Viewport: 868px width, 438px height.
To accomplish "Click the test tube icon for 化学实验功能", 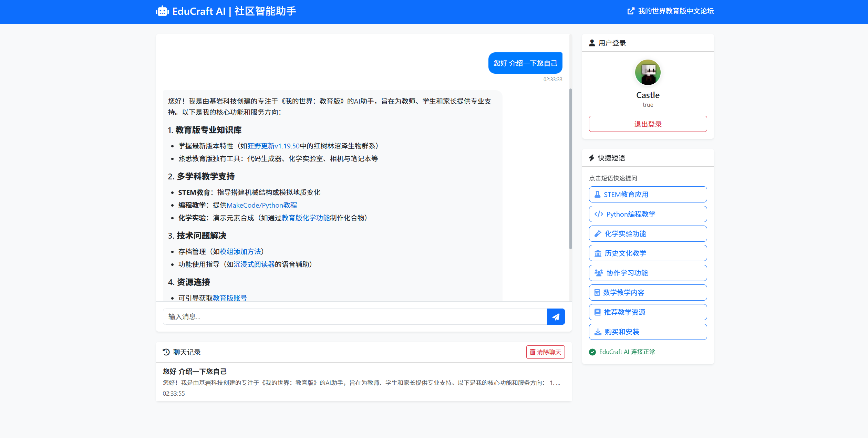I will click(x=598, y=234).
